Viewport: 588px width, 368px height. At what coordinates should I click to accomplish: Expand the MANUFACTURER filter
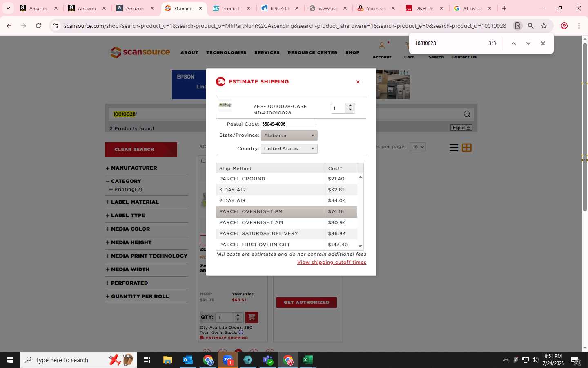(131, 168)
